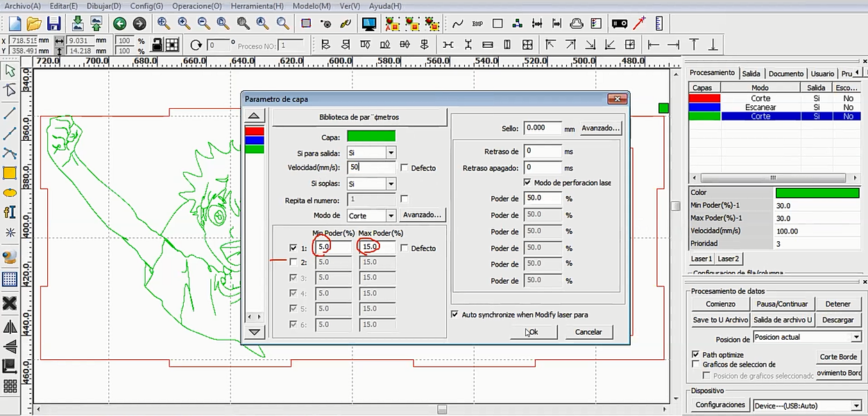Open file using the folder icon

coord(34,24)
